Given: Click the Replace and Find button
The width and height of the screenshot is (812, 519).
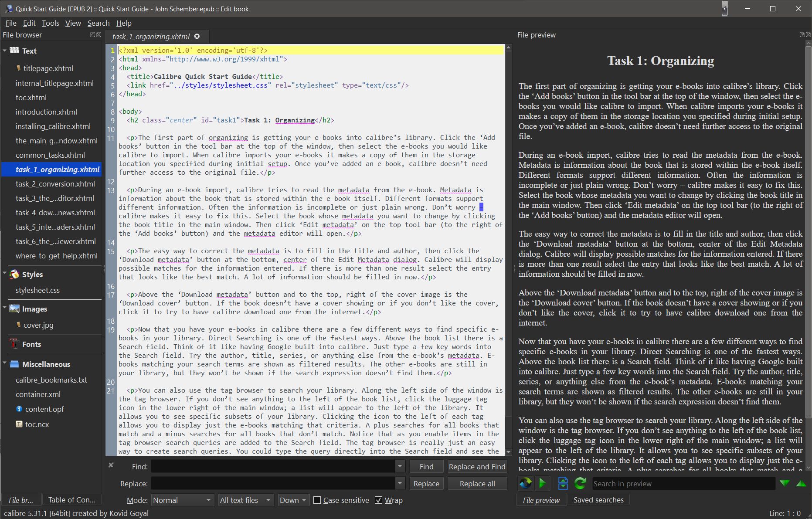Looking at the screenshot, I should point(477,466).
